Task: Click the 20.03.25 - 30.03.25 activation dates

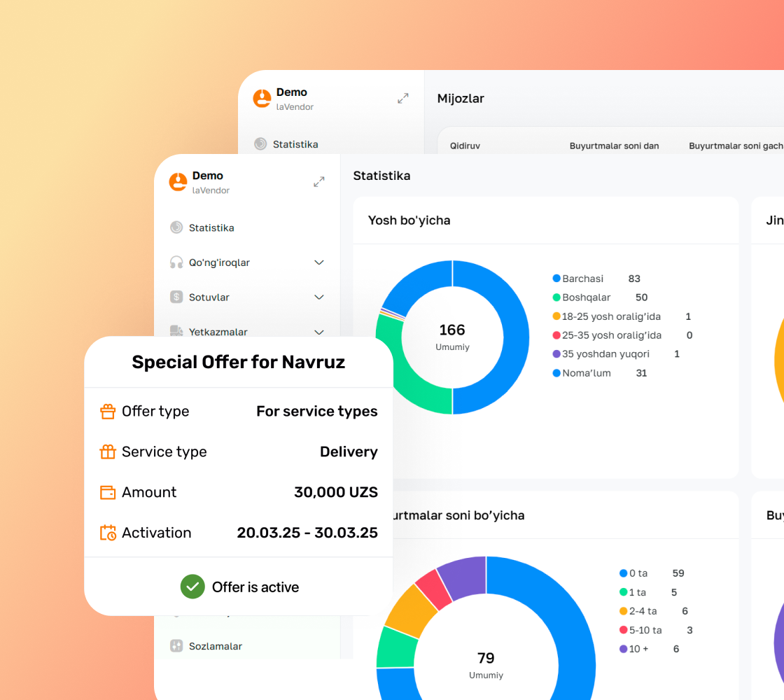Action: (307, 533)
